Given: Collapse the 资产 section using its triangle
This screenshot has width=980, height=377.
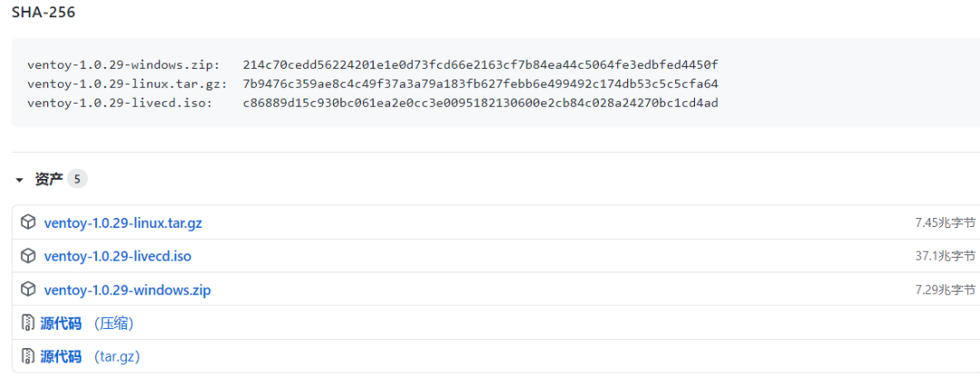Looking at the screenshot, I should click(x=21, y=180).
